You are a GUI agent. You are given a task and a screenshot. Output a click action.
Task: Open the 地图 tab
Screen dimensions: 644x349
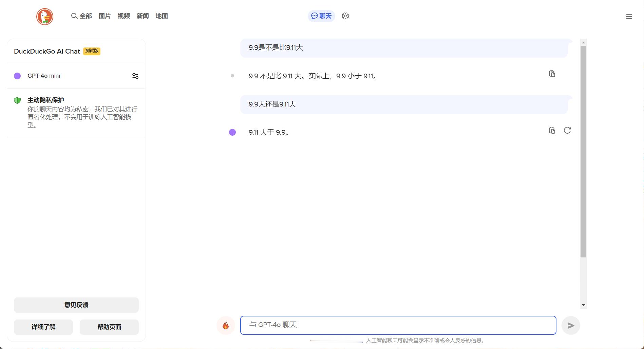pos(162,16)
